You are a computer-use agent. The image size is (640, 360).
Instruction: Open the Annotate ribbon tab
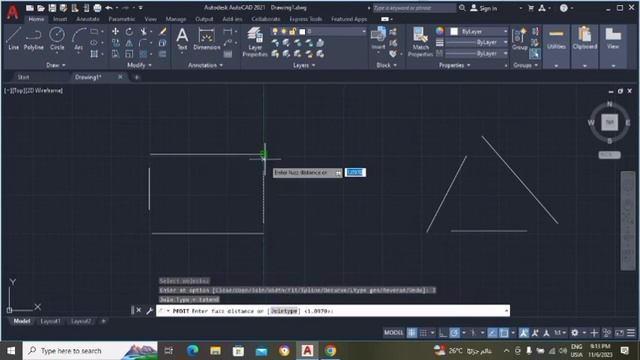pyautogui.click(x=88, y=19)
